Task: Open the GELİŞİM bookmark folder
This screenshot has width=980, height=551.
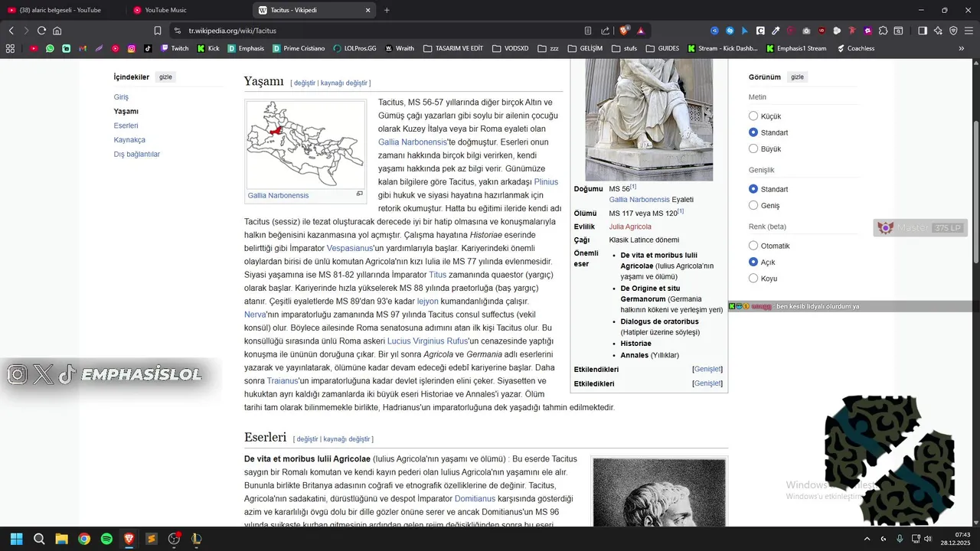Action: pos(585,48)
